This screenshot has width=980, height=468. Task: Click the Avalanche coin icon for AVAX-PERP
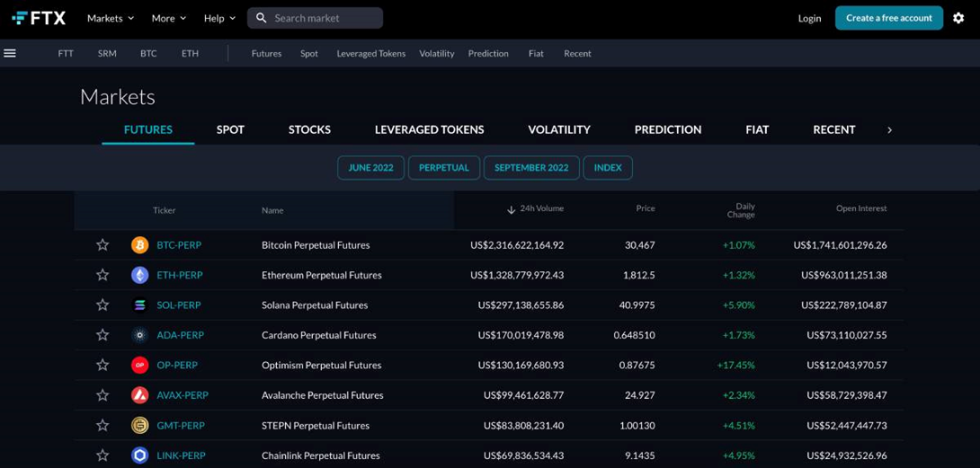click(x=140, y=395)
